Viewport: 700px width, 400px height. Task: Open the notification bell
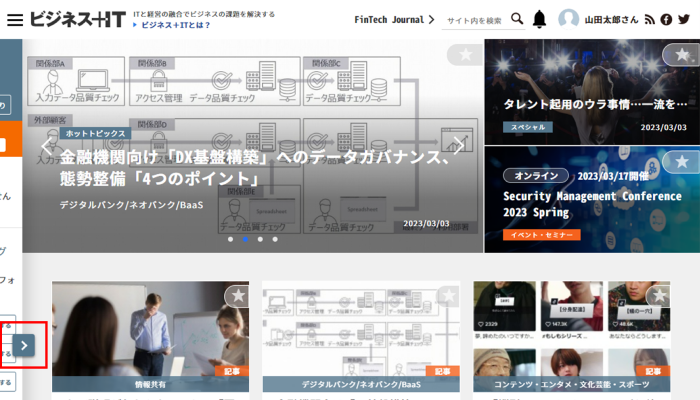[539, 19]
